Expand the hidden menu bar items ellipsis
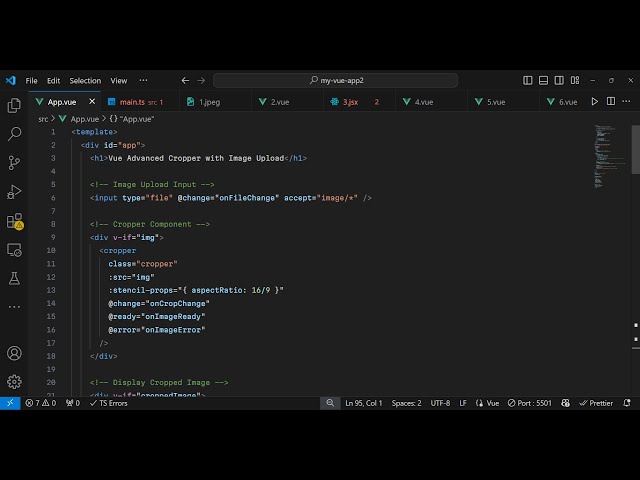 click(x=143, y=80)
